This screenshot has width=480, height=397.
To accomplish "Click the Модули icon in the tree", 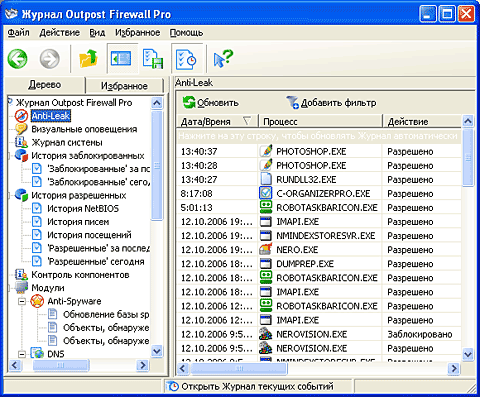I will coord(21,288).
